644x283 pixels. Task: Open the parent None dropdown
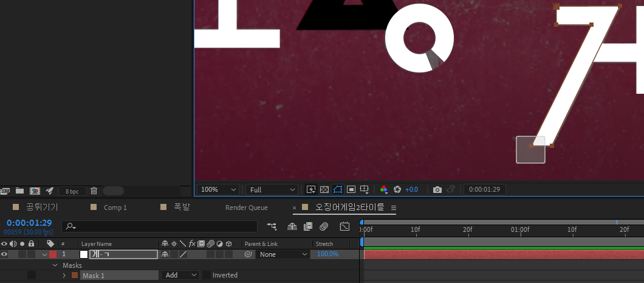(283, 254)
